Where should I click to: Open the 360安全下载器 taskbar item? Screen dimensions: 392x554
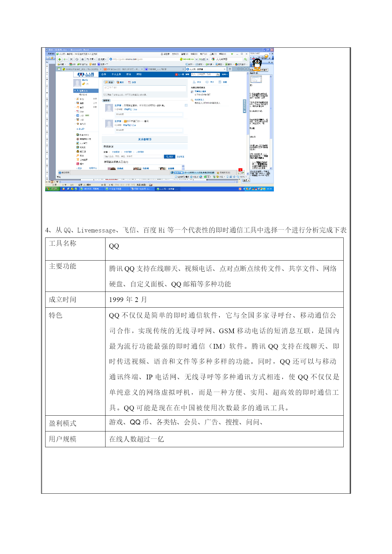[117, 189]
